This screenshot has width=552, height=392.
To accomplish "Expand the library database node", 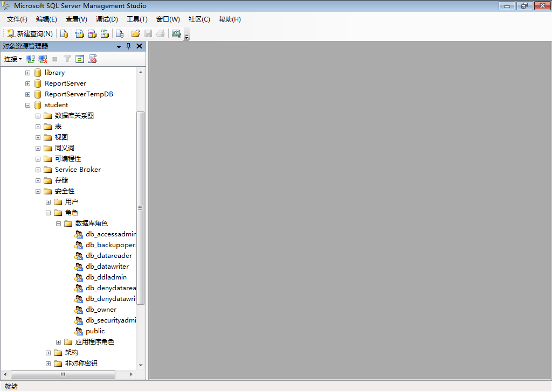I will pos(28,73).
